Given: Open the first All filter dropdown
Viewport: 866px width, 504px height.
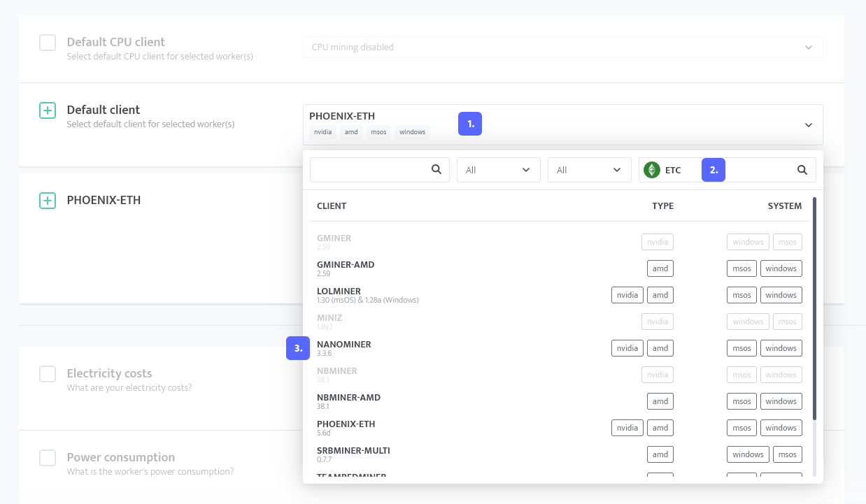Looking at the screenshot, I should click(x=499, y=170).
